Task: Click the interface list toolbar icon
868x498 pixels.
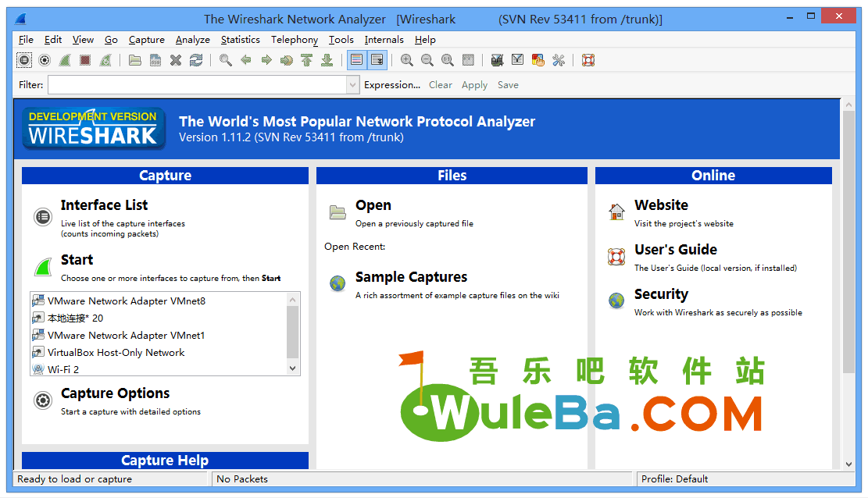Action: (23, 60)
